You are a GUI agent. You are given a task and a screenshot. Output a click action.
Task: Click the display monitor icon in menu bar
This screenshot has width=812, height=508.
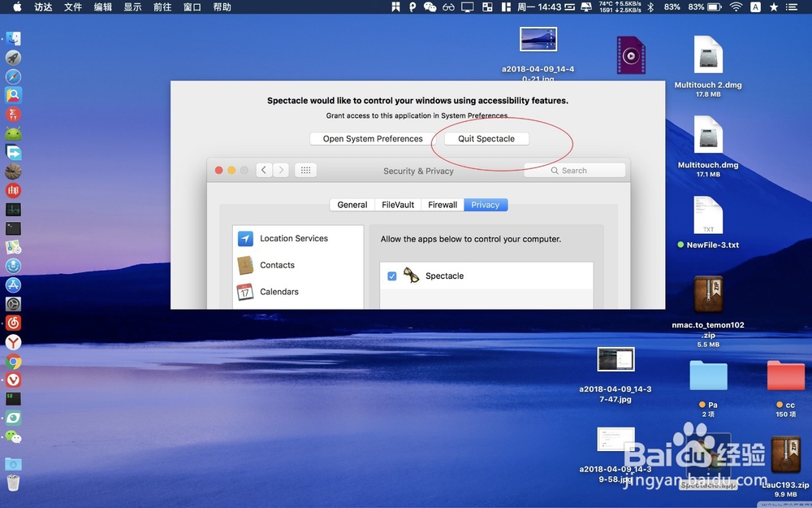pyautogui.click(x=468, y=7)
